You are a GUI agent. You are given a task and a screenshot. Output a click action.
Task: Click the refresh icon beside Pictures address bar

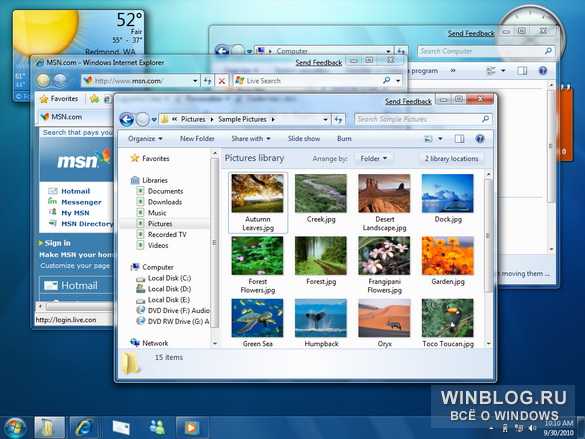(338, 119)
